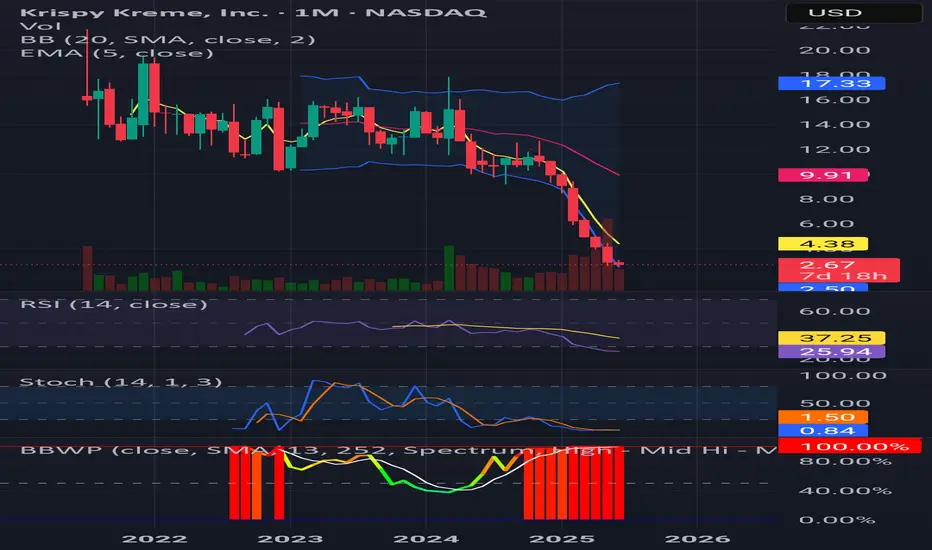Click the Krispy Kreme, Inc. chart title
932x550 pixels.
pos(253,12)
